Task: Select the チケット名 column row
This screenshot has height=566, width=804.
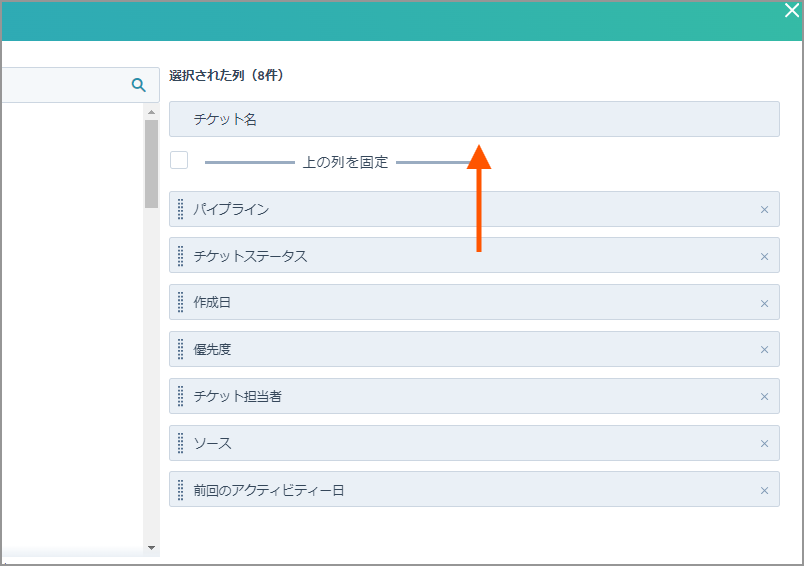Action: [474, 119]
